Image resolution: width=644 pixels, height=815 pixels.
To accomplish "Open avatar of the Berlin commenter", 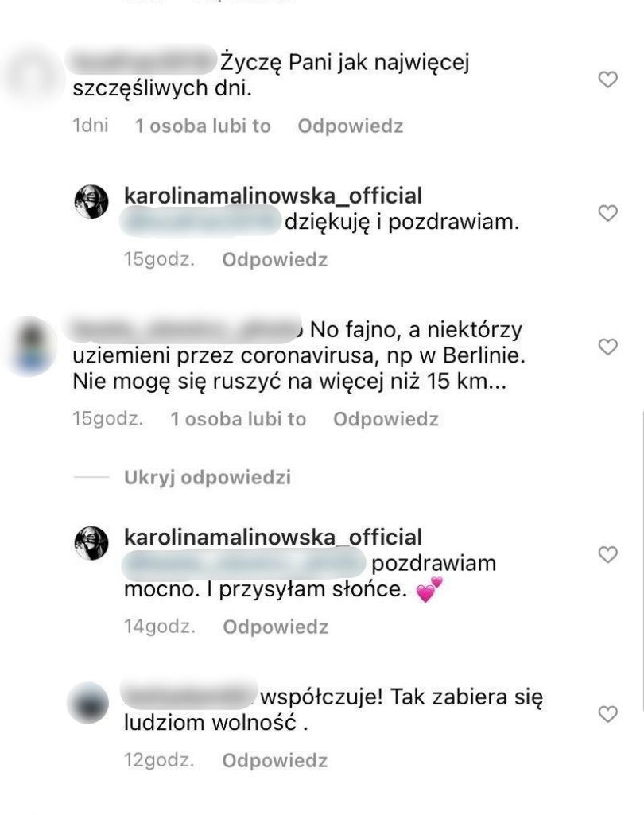I will [30, 347].
